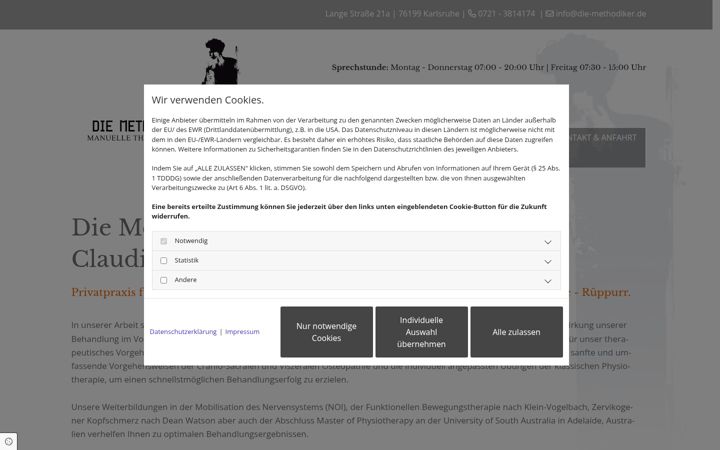Accept all cookies with Alle zulassen
The width and height of the screenshot is (720, 450).
(x=517, y=332)
